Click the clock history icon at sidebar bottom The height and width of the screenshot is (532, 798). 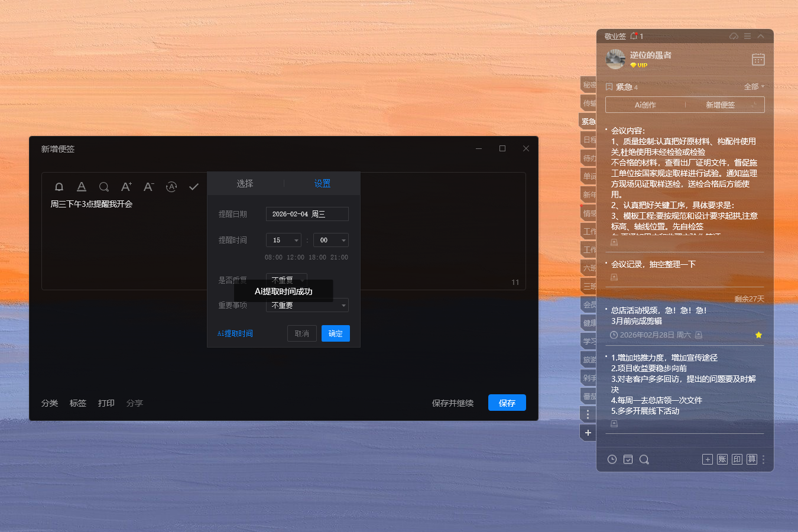pyautogui.click(x=612, y=459)
